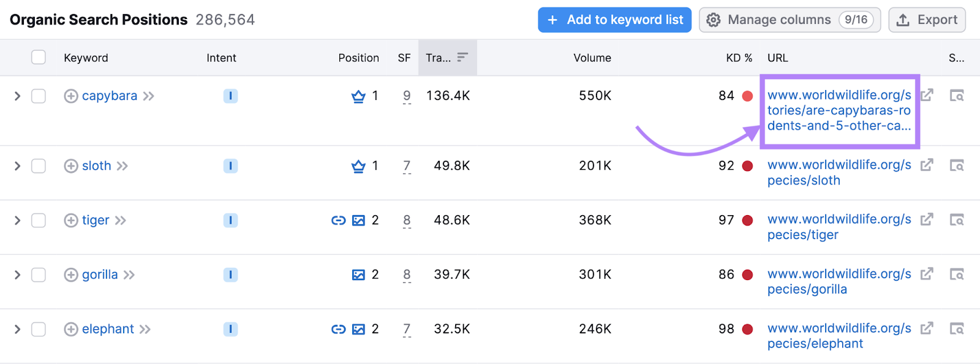Image resolution: width=980 pixels, height=364 pixels.
Task: Click the Export button
Action: coord(927,20)
